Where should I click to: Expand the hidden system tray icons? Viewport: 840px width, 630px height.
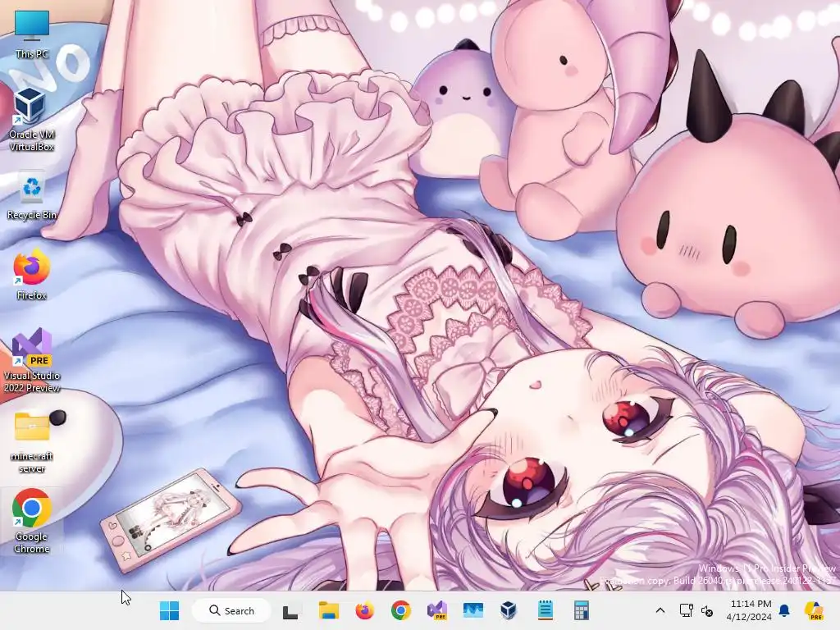coord(660,610)
